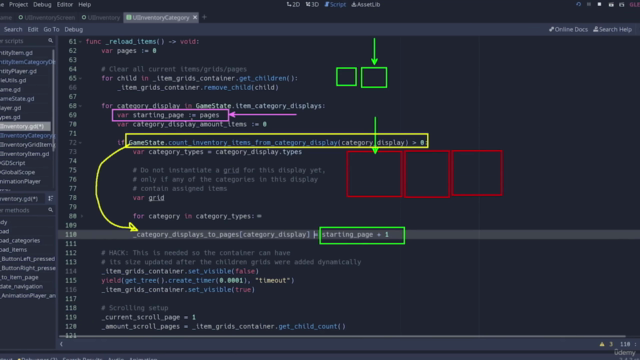Screen dimensions: 640x360
Task: Open Player.gd in scripts list
Action: pyautogui.click(x=11, y=108)
